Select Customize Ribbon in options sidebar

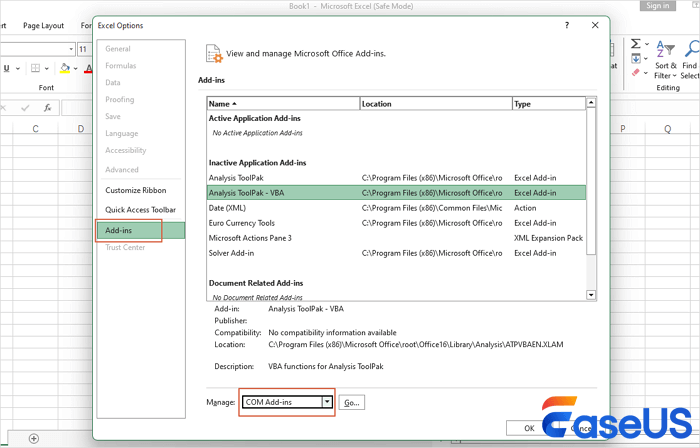pos(138,190)
